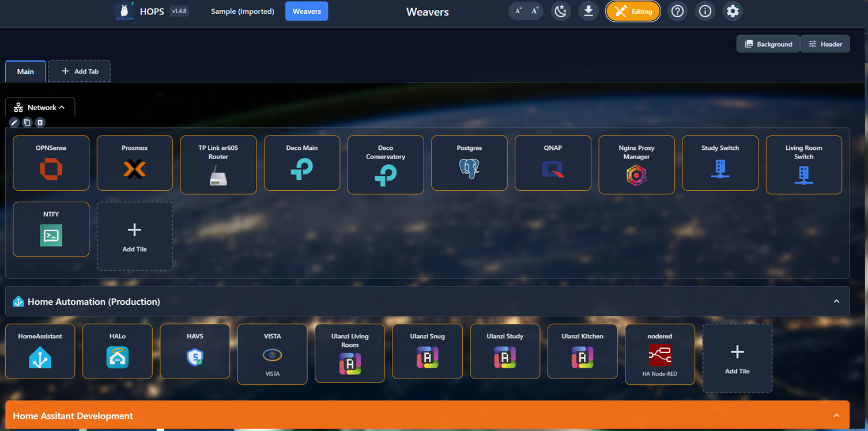Screen dimensions: 868x431
Task: Delete the Network group
Action: click(40, 122)
